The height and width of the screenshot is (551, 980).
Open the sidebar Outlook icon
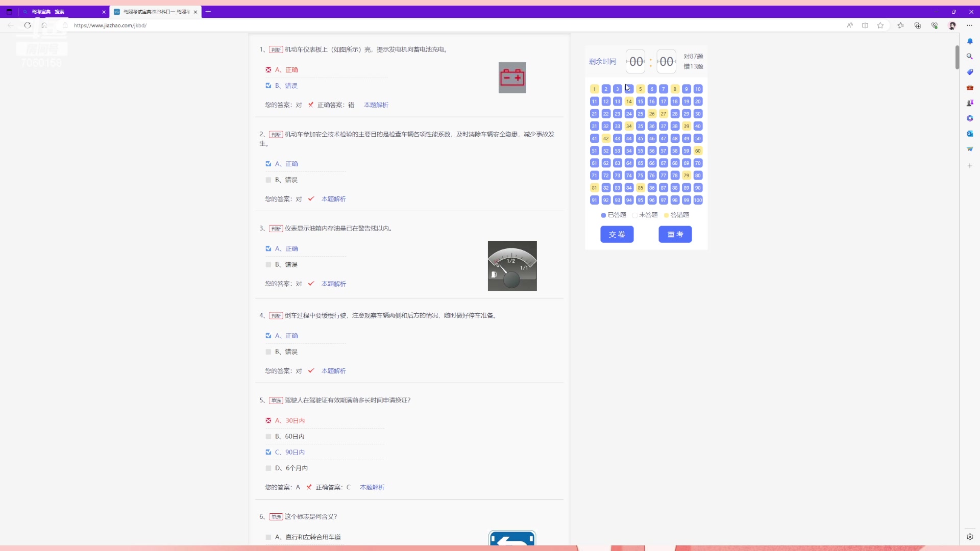[x=970, y=134]
